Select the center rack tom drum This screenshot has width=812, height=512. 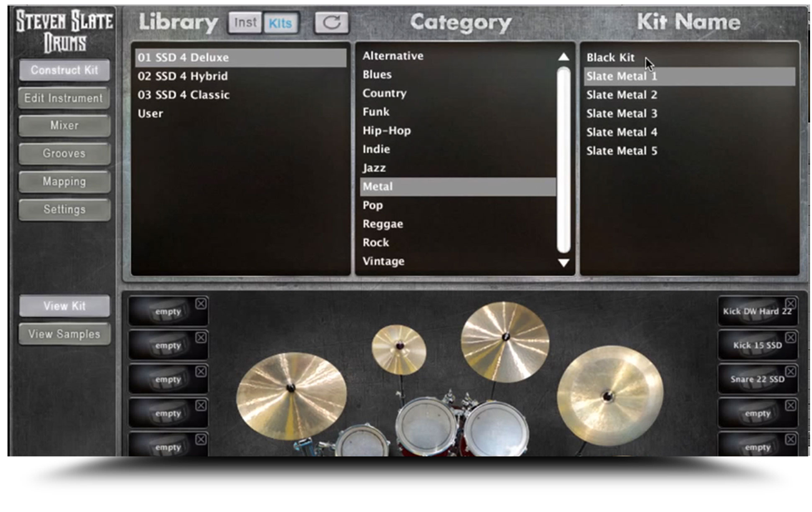pyautogui.click(x=426, y=426)
